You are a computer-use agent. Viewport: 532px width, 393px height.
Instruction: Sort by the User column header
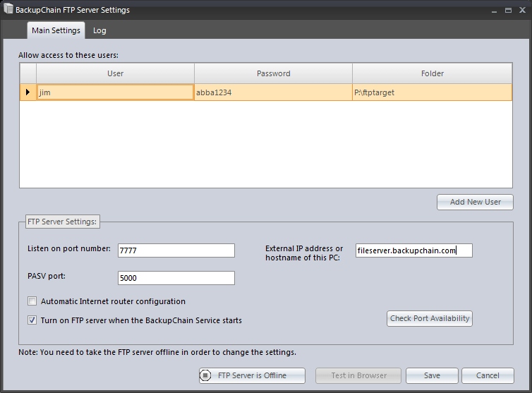[115, 73]
